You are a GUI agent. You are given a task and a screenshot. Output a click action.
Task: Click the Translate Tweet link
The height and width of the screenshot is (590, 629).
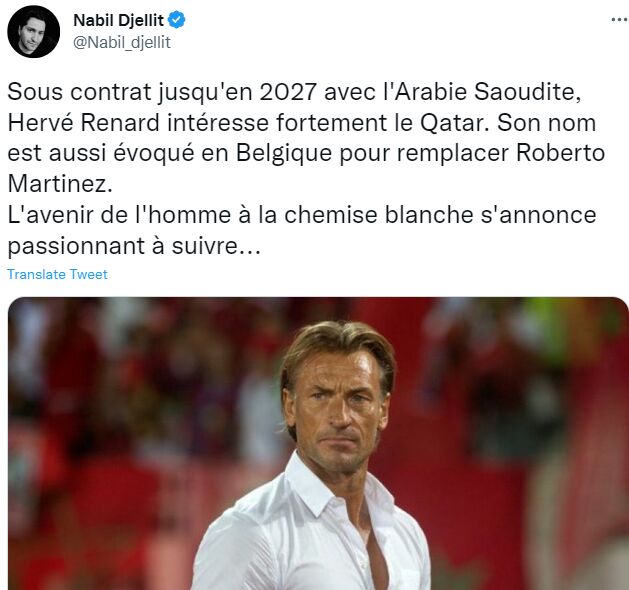tap(57, 274)
